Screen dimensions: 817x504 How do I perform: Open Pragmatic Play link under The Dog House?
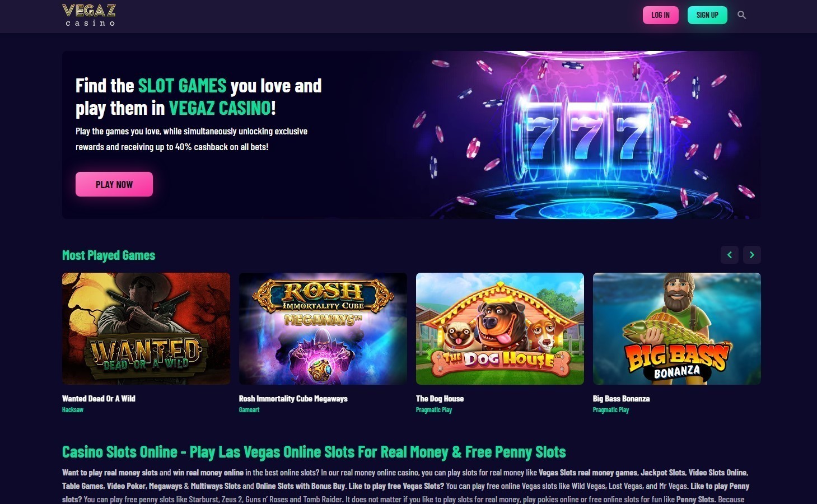point(434,410)
